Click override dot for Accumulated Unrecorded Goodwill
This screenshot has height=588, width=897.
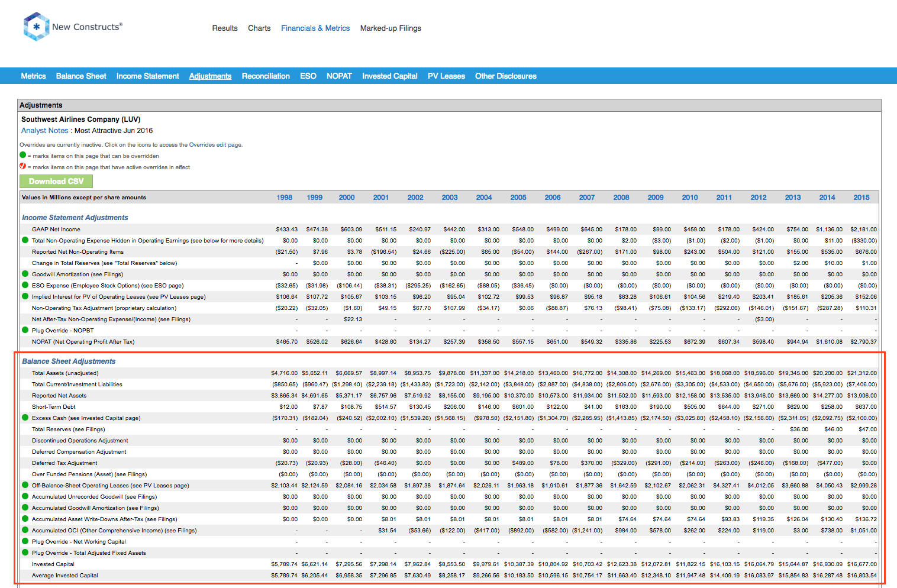25,496
